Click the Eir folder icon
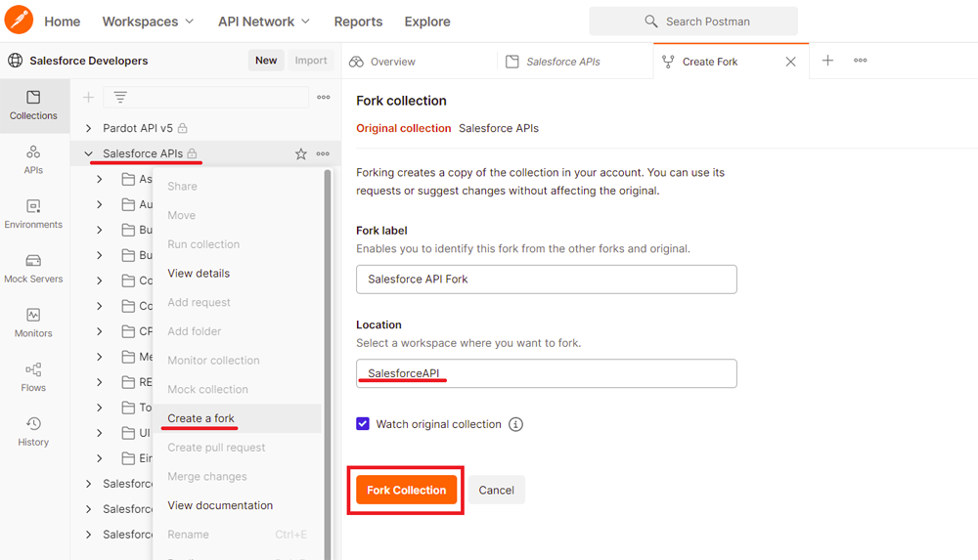The width and height of the screenshot is (978, 560). click(128, 458)
